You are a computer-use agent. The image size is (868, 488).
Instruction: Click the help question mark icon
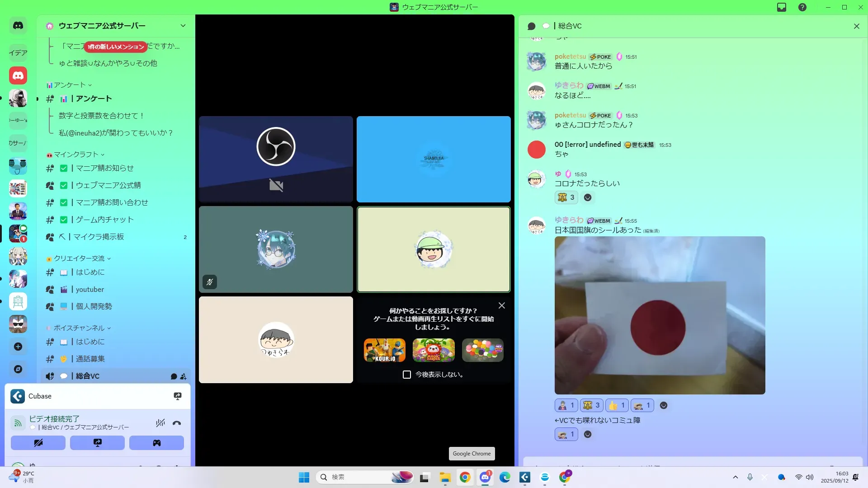(802, 7)
